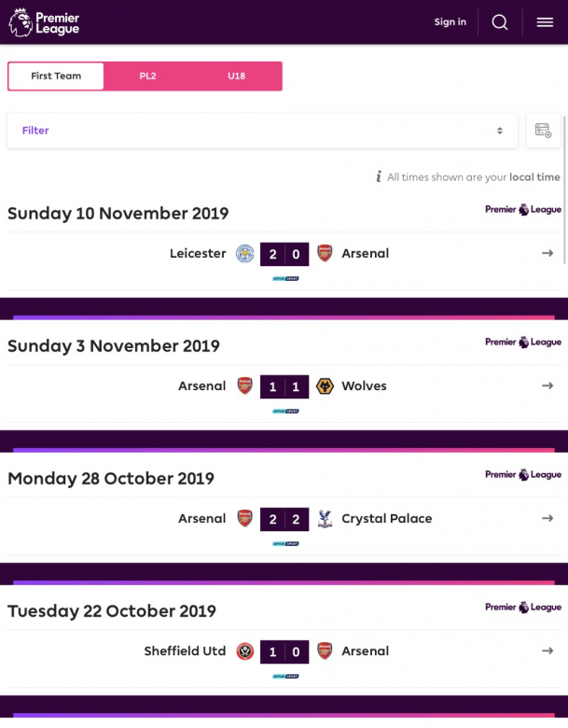Screen dimensions: 568x728
Task: Open Sheffield Utd vs Arsenal match arrow
Action: pos(547,651)
